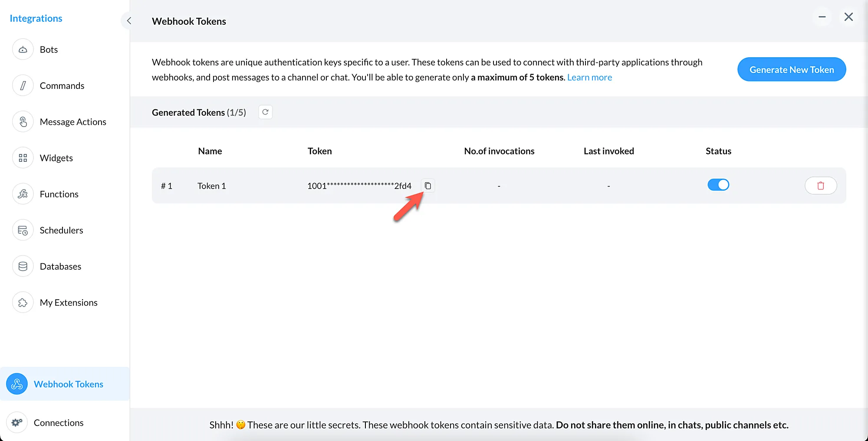Screen dimensions: 868x441
Task: Select Webhook Tokens in the sidebar
Action: [x=68, y=384]
